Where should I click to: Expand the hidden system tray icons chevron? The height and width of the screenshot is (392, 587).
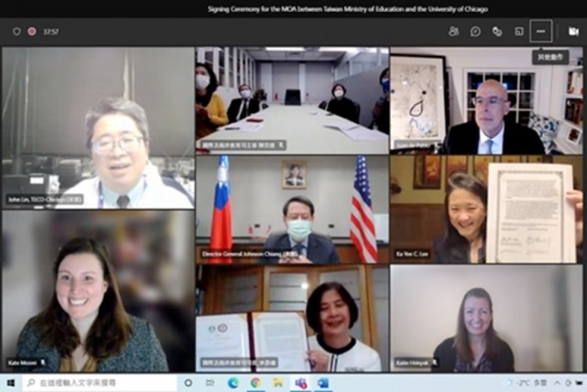558,383
